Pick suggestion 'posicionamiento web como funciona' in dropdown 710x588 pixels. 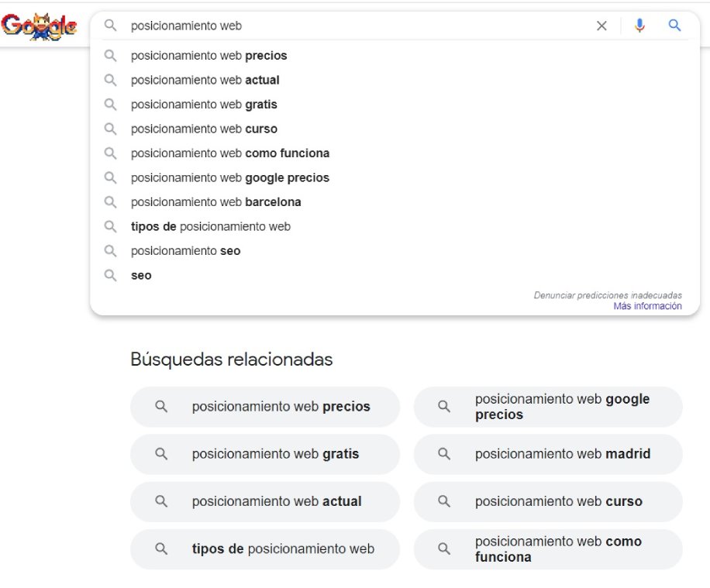tap(395, 153)
